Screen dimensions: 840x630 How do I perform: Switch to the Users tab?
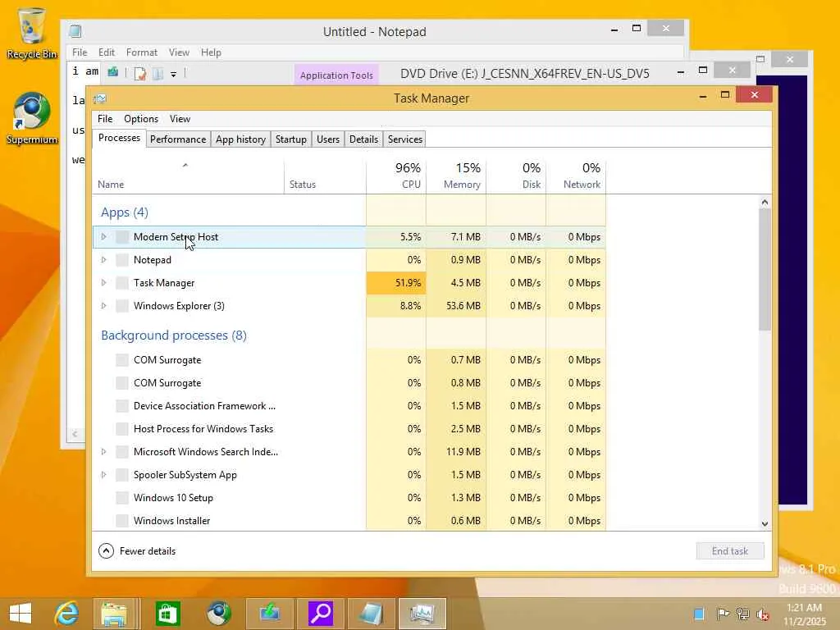point(328,139)
